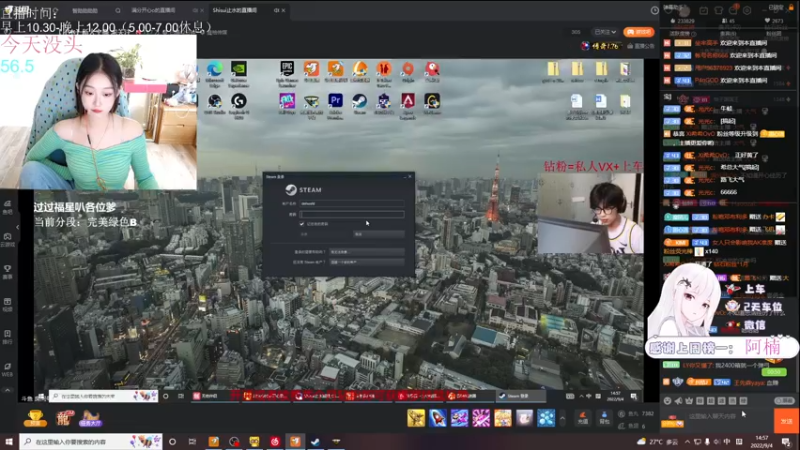Image resolution: width=800 pixels, height=450 pixels.
Task: Click the WEB item in left sidebar
Action: tap(7, 370)
